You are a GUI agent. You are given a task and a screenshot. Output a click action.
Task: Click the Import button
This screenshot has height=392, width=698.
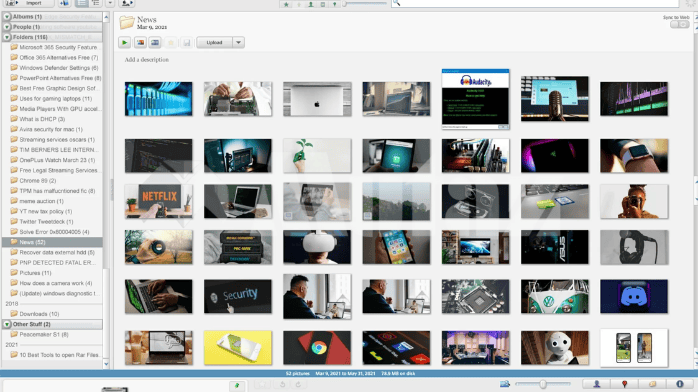coord(28,3)
